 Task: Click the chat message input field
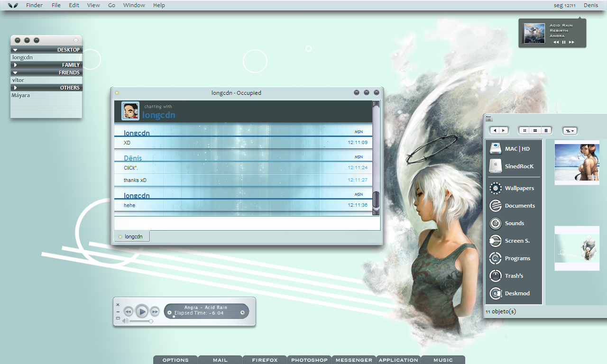point(247,223)
